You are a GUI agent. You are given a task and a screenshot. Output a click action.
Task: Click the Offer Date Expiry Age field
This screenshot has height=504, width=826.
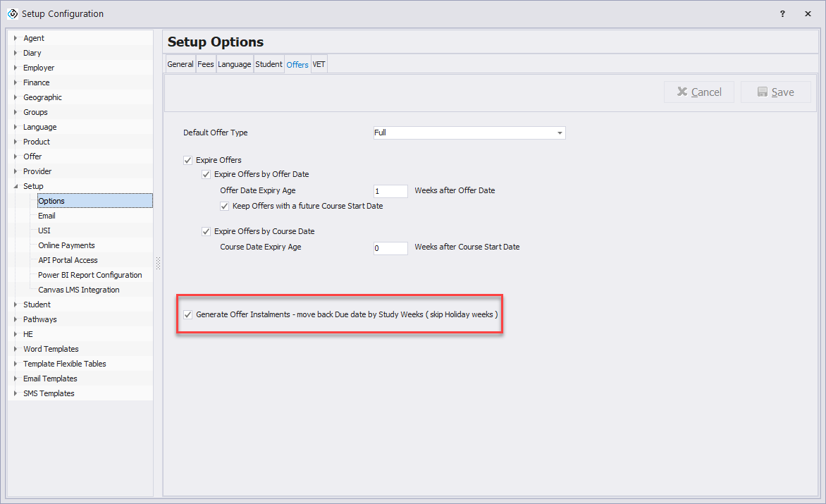[x=390, y=191]
